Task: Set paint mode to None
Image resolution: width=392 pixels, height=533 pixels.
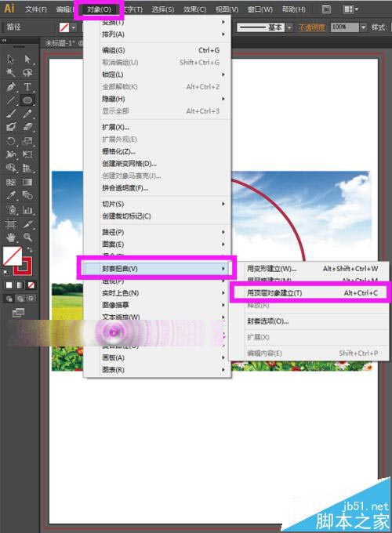Action: click(31, 285)
